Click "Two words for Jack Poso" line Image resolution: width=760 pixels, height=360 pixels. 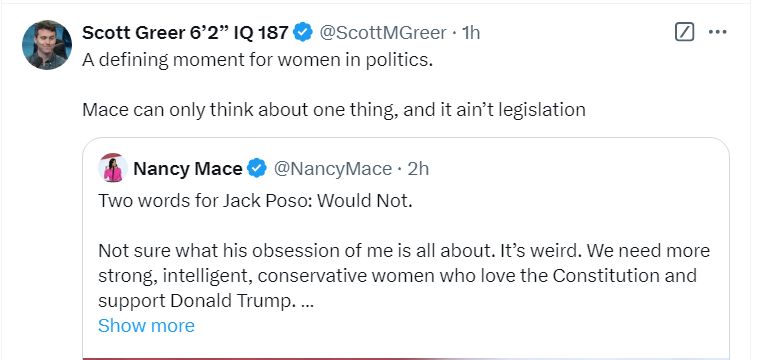tap(255, 201)
